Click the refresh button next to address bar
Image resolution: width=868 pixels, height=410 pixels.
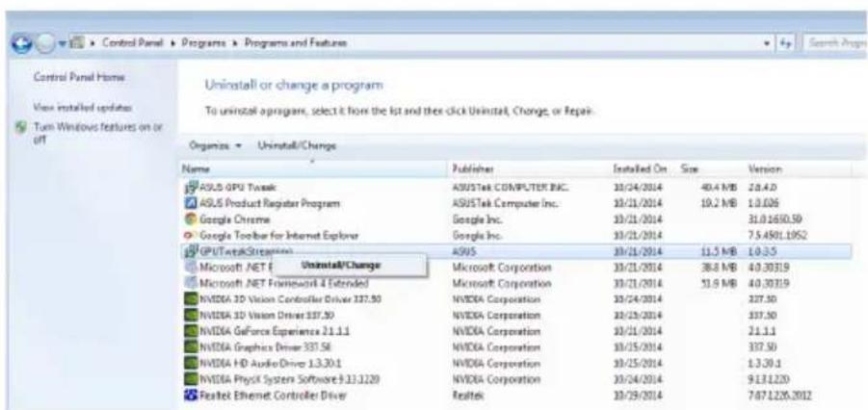click(x=787, y=43)
